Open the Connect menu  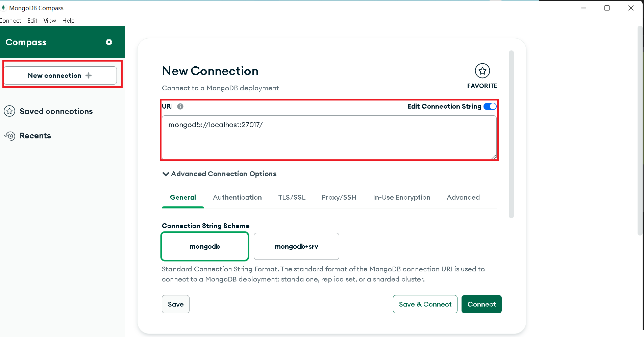10,21
